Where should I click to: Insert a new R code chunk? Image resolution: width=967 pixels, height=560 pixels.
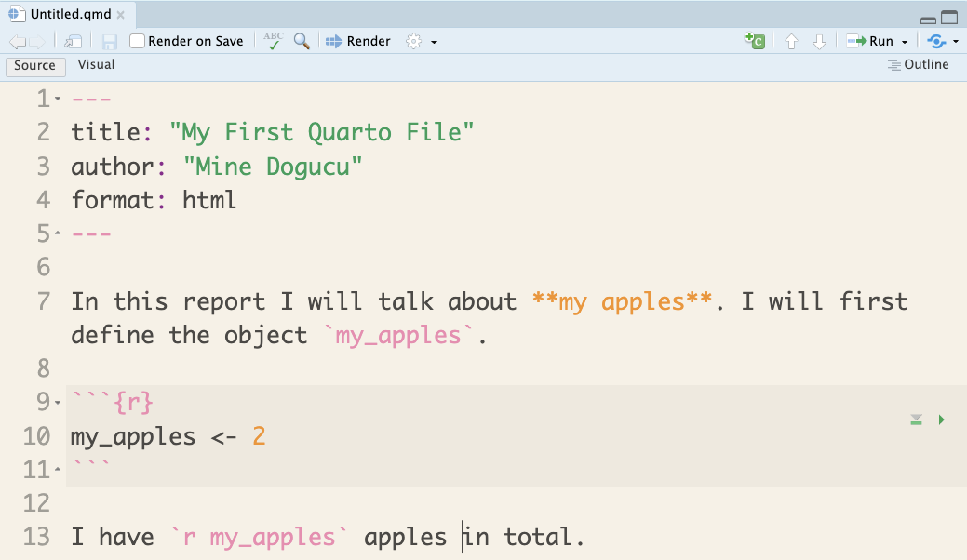[x=754, y=41]
